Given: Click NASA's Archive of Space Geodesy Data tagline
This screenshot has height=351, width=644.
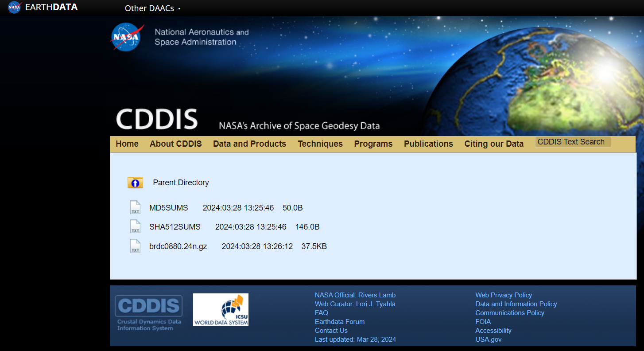Looking at the screenshot, I should point(299,126).
